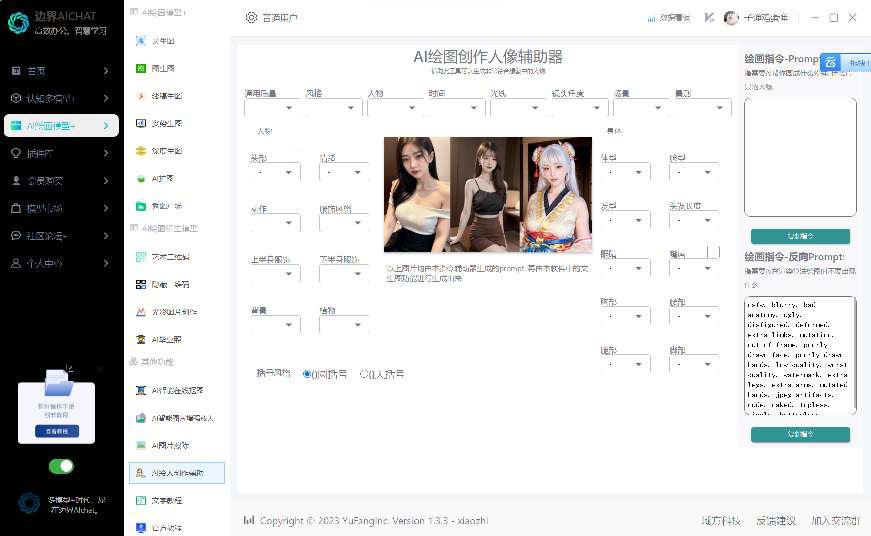Click the blue picture-frame icon topping the white tool list
871x536 pixels.
coord(141,41)
